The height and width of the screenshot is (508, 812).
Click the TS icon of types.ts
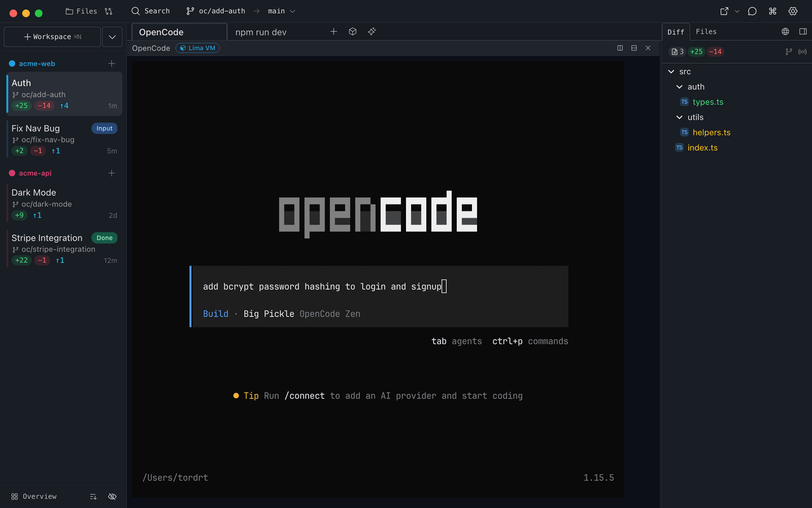point(684,102)
